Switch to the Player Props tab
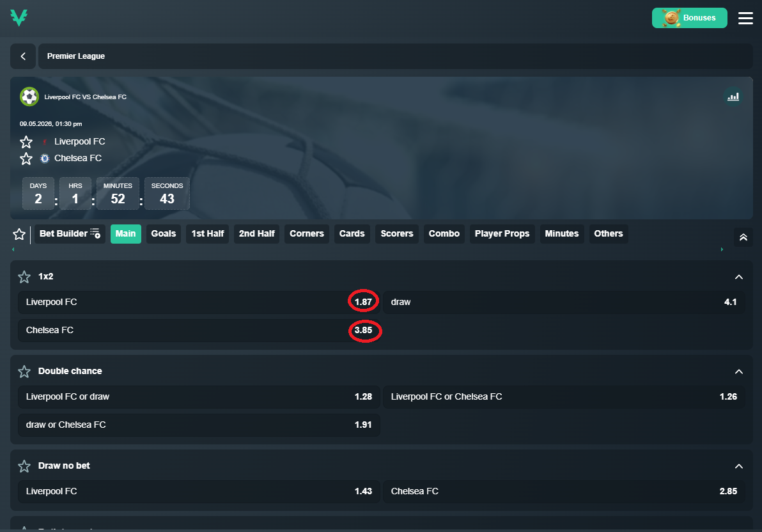 pyautogui.click(x=502, y=234)
